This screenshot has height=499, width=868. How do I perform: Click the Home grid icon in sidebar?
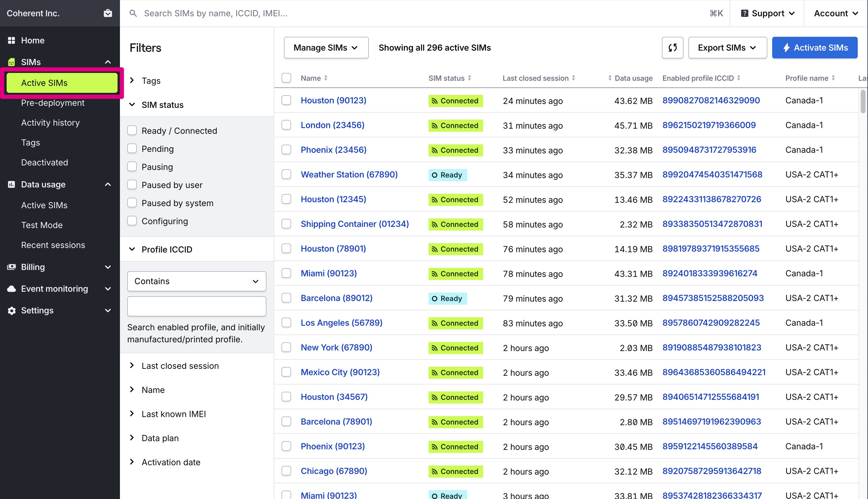click(11, 40)
